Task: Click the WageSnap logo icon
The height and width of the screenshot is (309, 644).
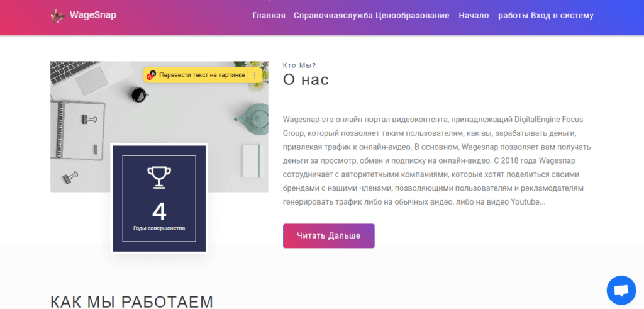Action: tap(58, 16)
